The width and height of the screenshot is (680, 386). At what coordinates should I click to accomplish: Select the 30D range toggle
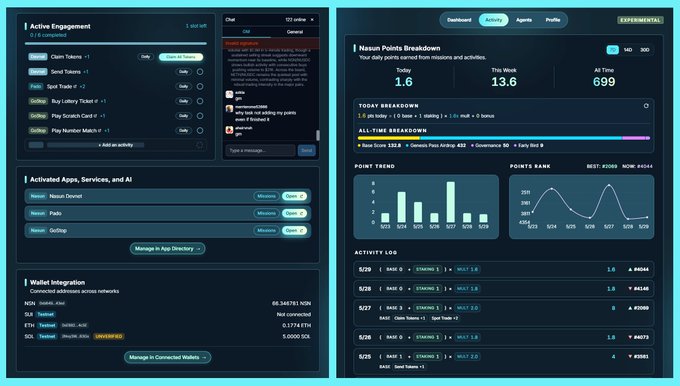pyautogui.click(x=644, y=50)
